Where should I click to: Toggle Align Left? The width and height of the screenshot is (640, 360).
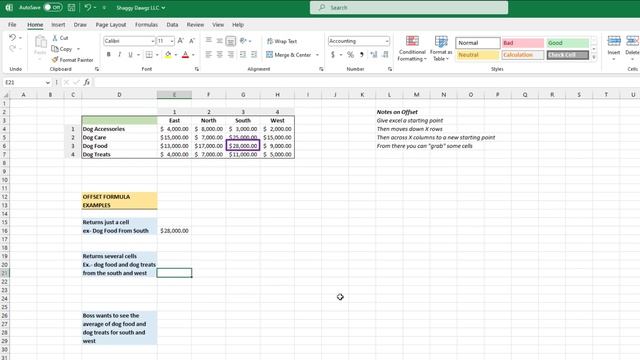[209, 54]
